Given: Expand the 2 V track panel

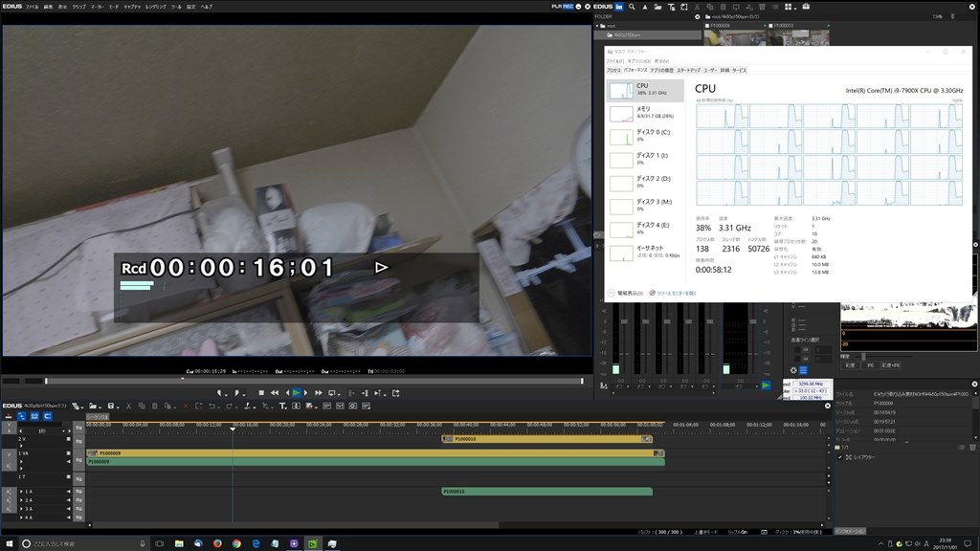Looking at the screenshot, I should pyautogui.click(x=21, y=446).
